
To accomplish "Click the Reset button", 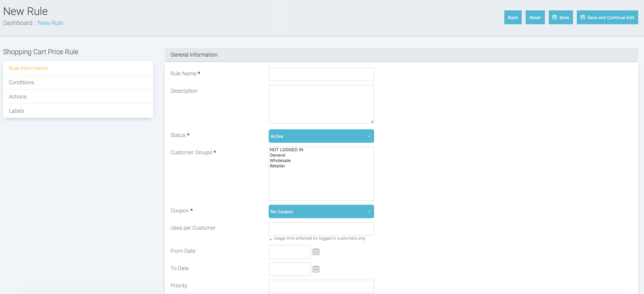I will tap(535, 17).
